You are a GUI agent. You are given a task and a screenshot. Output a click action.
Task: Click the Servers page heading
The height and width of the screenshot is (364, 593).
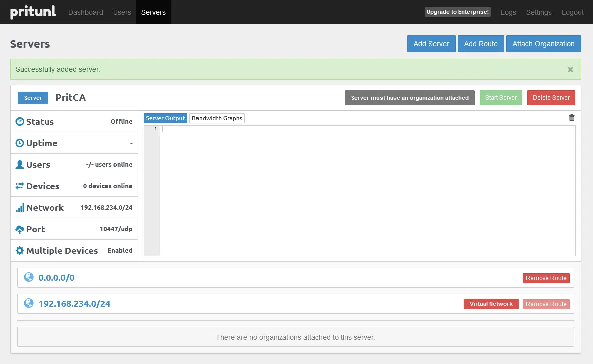click(x=30, y=44)
